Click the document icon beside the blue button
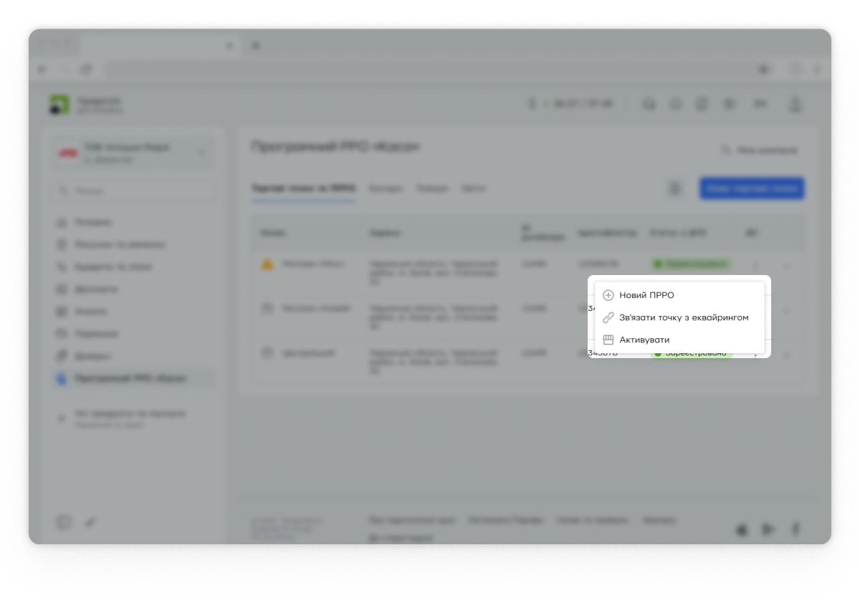Screen dimensions: 860x616 674,188
